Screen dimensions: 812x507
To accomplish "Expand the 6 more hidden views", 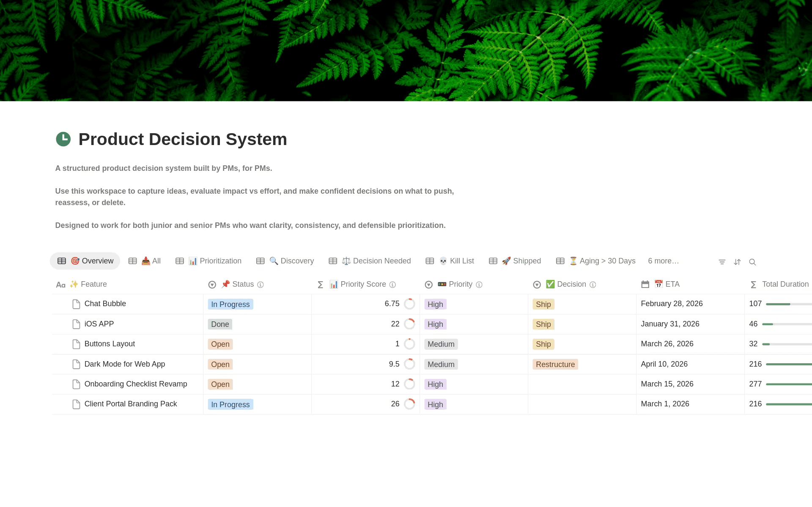I will pyautogui.click(x=663, y=261).
